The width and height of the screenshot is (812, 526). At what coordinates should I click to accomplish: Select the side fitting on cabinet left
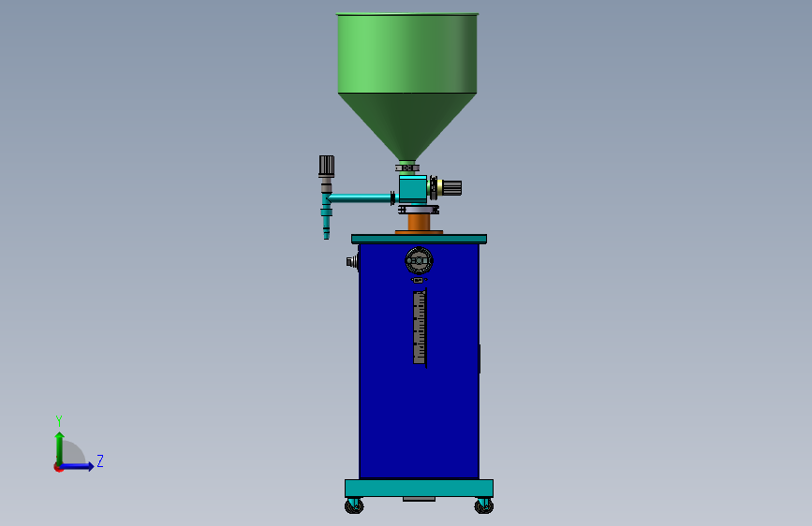coord(352,262)
